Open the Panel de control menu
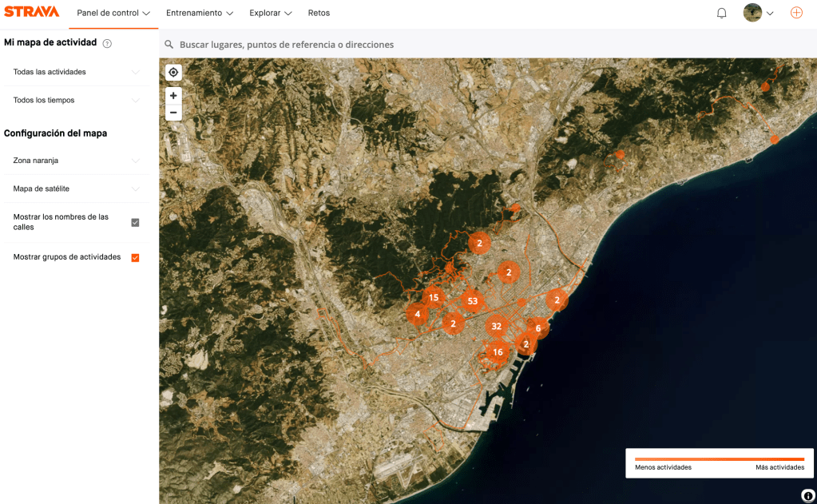 (x=113, y=14)
